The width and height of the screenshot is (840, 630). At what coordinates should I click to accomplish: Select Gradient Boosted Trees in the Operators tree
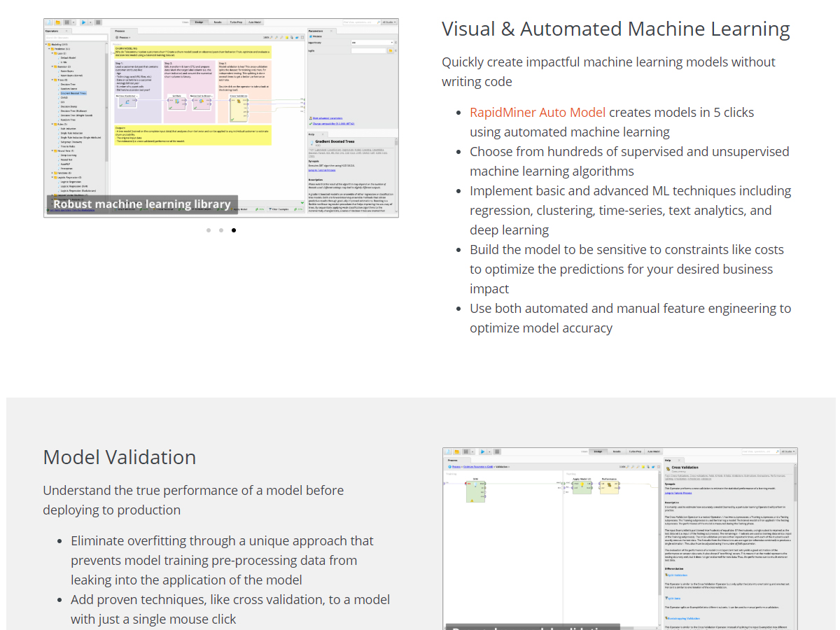(x=73, y=93)
